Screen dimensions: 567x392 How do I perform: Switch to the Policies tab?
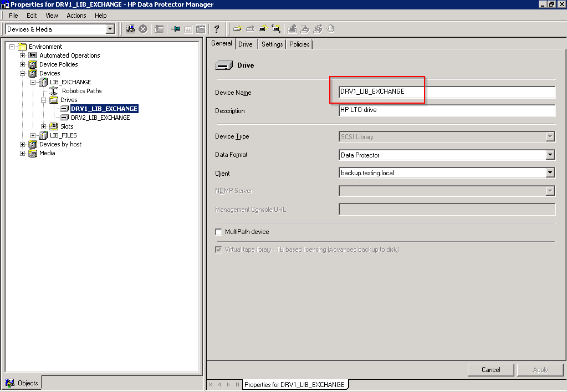click(x=299, y=44)
